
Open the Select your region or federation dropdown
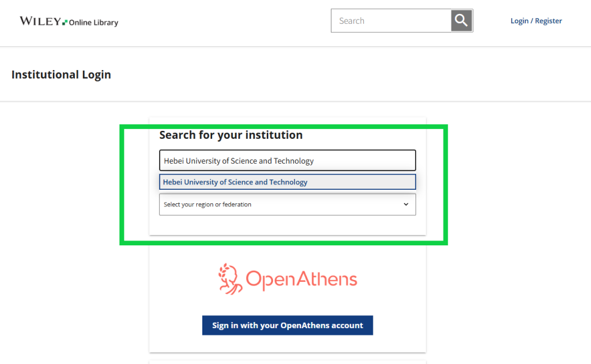click(x=288, y=205)
